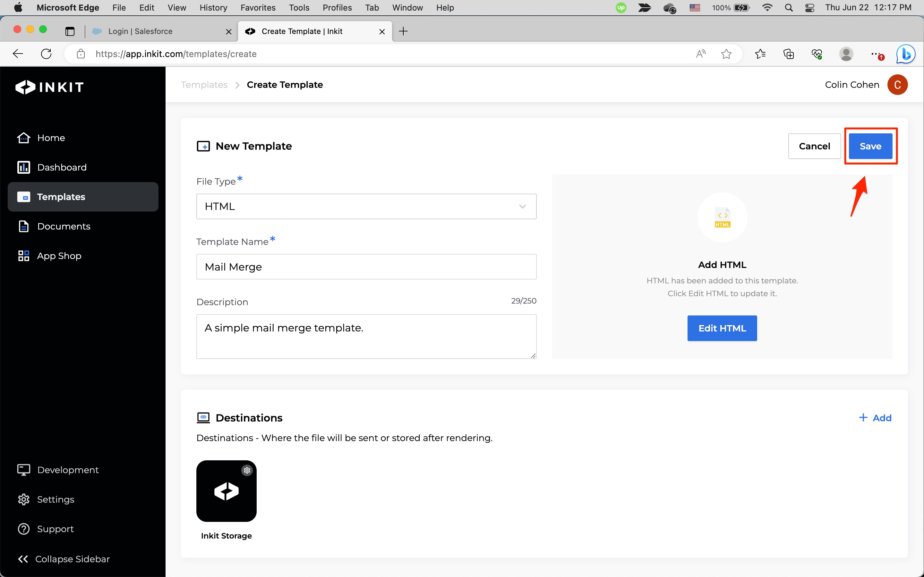Image resolution: width=924 pixels, height=577 pixels.
Task: Click the Templates breadcrumb link
Action: pyautogui.click(x=204, y=85)
